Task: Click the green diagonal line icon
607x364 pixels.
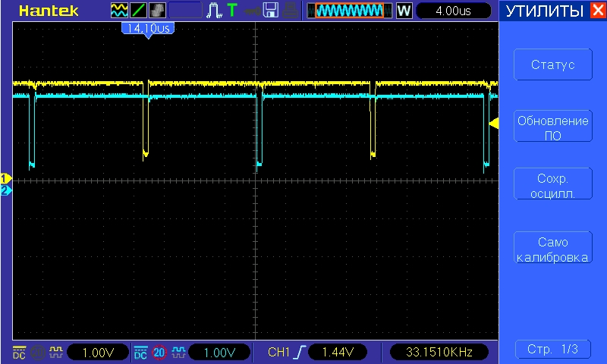Action: tap(140, 11)
